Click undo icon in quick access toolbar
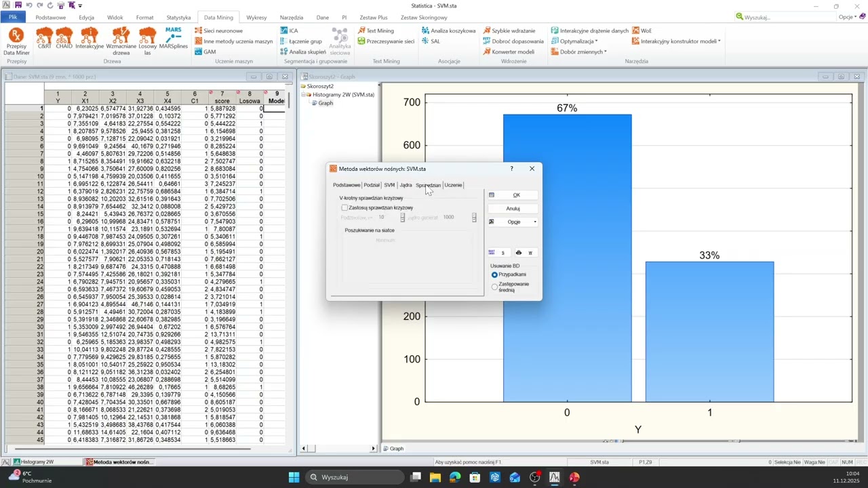The image size is (868, 488). click(29, 5)
